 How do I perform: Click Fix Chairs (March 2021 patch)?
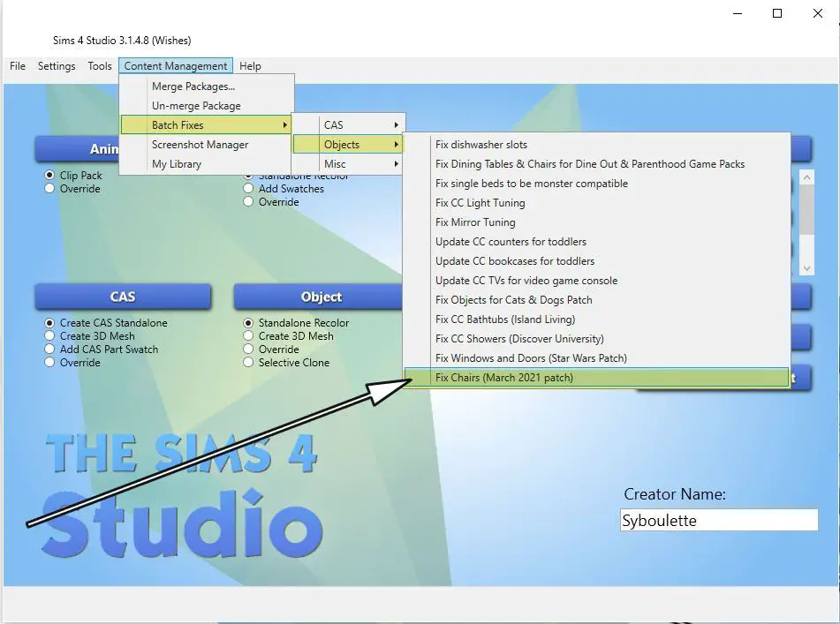tap(597, 377)
